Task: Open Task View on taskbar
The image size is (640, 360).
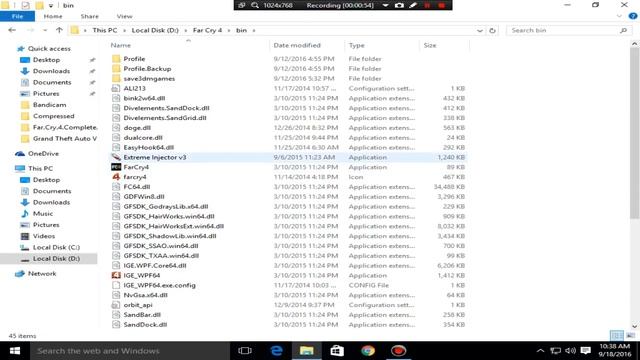Action: click(245, 351)
